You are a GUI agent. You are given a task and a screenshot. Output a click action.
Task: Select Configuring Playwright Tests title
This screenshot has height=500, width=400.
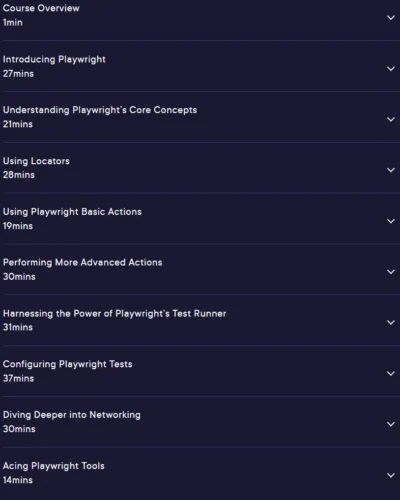pyautogui.click(x=67, y=364)
